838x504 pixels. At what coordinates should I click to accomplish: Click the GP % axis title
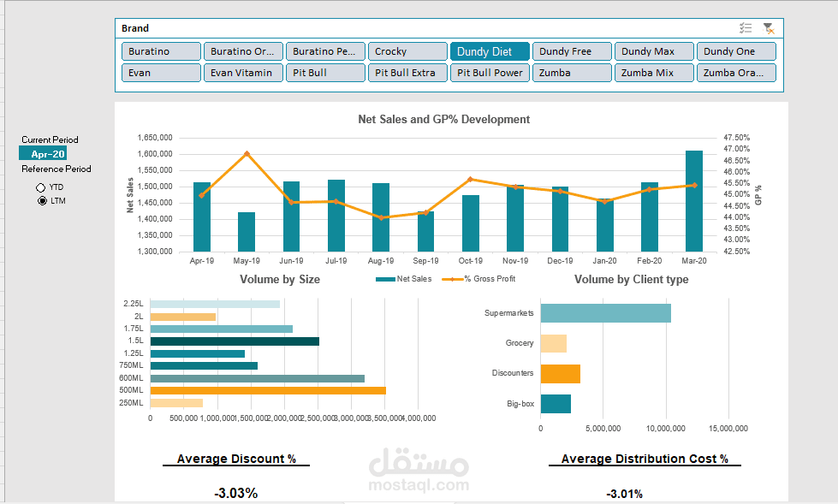point(758,195)
